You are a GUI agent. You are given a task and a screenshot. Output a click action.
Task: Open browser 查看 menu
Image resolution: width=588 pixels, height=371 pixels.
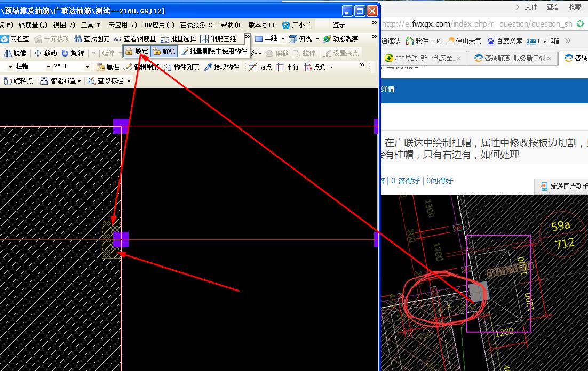click(553, 7)
